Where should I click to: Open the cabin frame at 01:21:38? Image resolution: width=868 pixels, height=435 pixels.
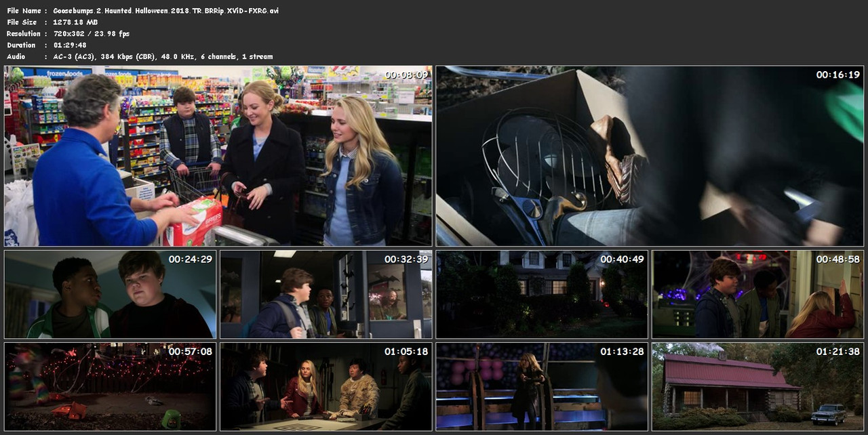click(x=757, y=387)
